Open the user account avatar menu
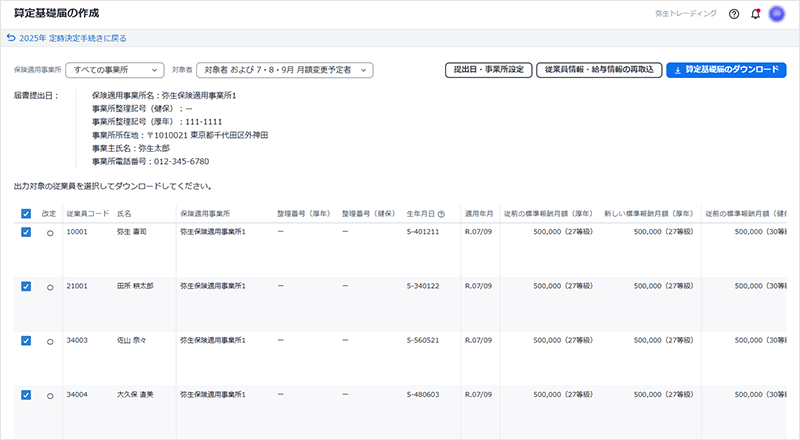 777,15
